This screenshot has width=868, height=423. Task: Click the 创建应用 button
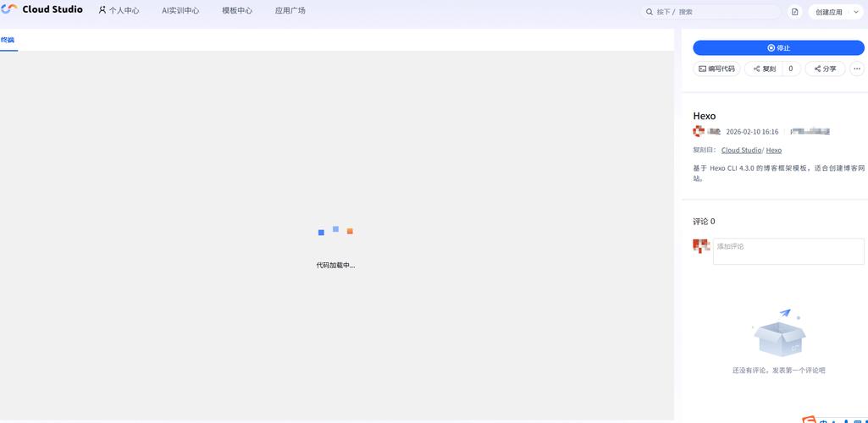(828, 12)
